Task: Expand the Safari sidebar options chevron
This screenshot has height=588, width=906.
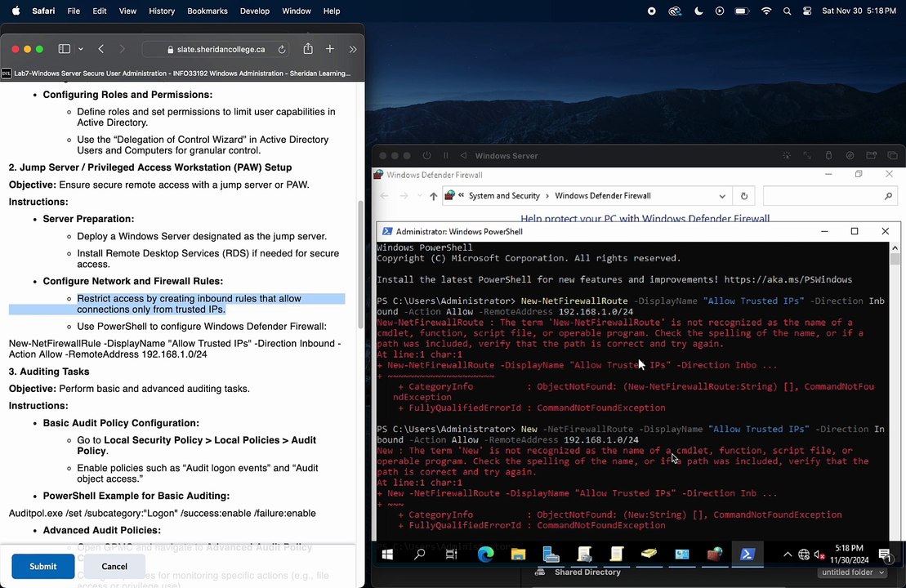Action: click(81, 49)
